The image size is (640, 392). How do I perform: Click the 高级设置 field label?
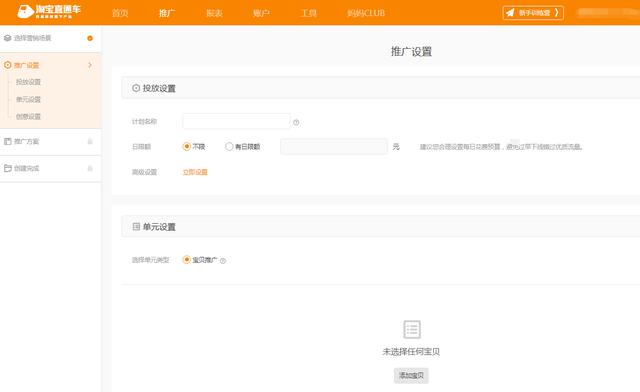tap(144, 172)
